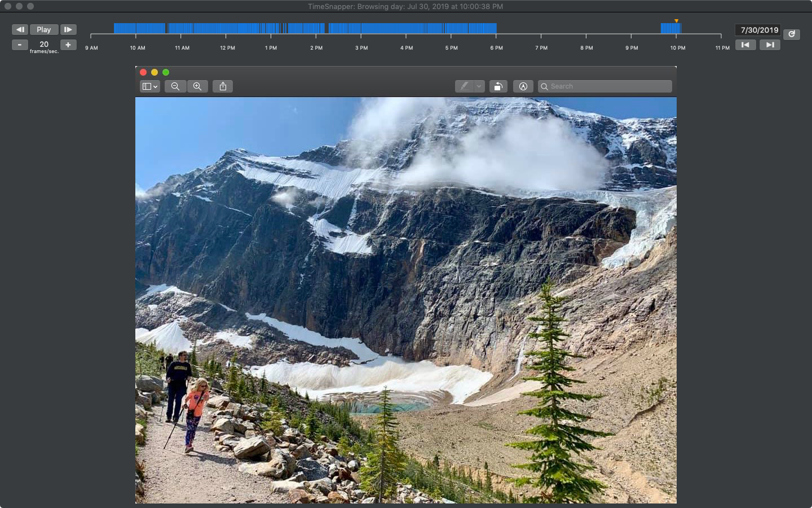Click the 7 PM timeline label
The image size is (812, 508).
[x=541, y=48]
